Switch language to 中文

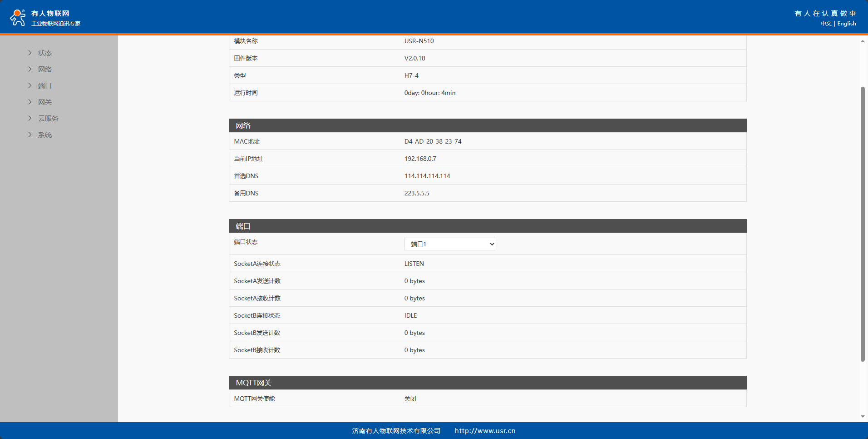point(826,24)
